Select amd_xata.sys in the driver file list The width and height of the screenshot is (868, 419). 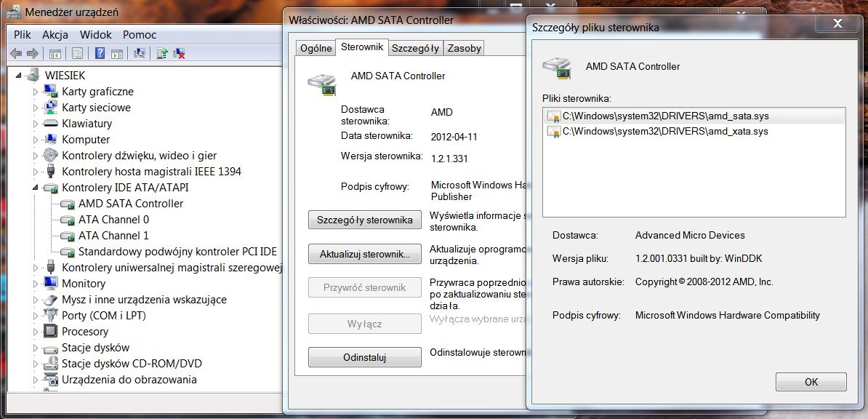tap(665, 132)
